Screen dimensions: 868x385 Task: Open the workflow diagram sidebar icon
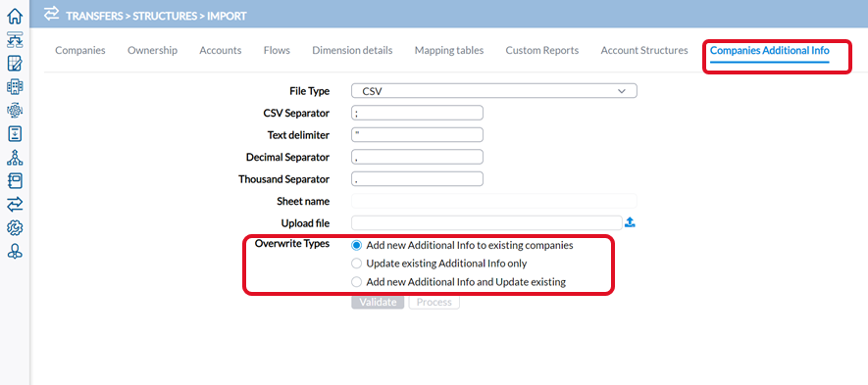point(15,40)
